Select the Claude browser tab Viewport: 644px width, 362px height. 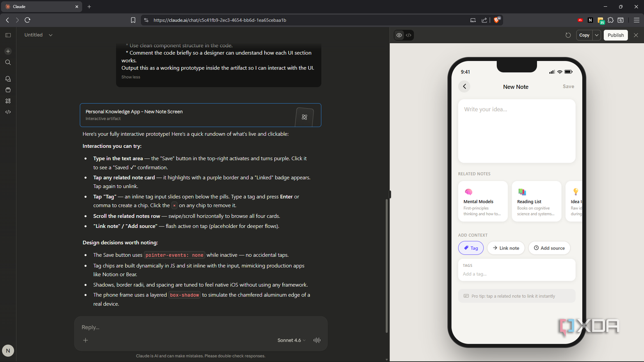pyautogui.click(x=41, y=7)
